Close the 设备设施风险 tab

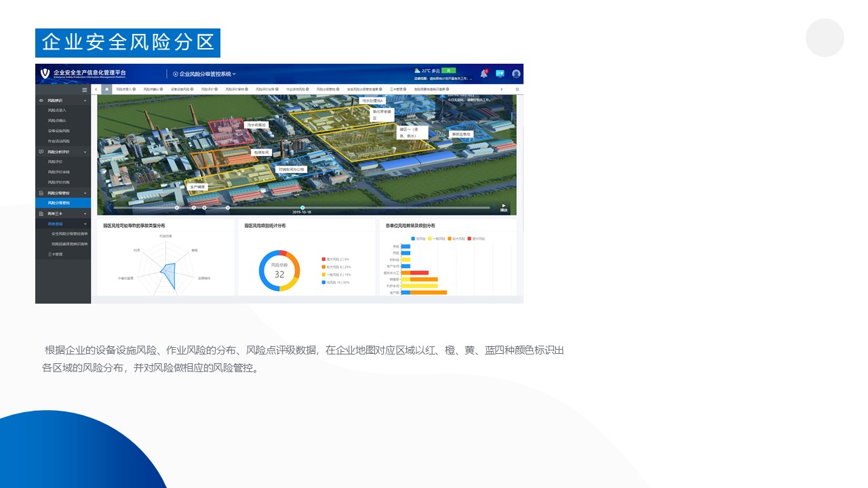pos(191,89)
